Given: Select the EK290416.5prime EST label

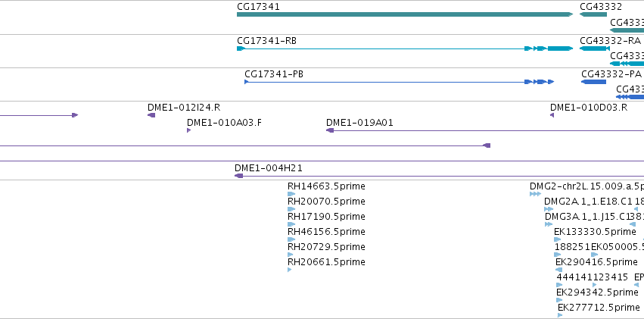Looking at the screenshot, I should coord(596,262).
